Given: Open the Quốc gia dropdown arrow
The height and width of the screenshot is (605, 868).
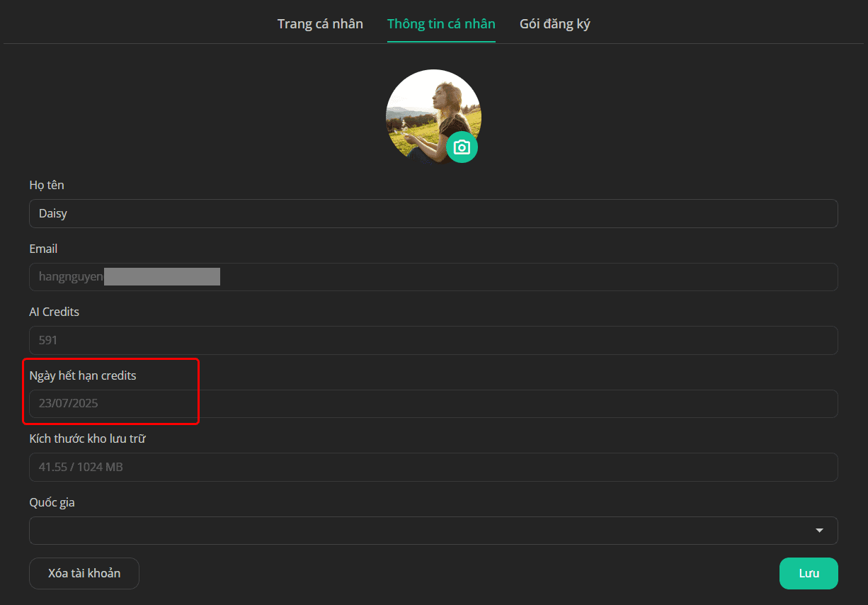Looking at the screenshot, I should click(819, 531).
